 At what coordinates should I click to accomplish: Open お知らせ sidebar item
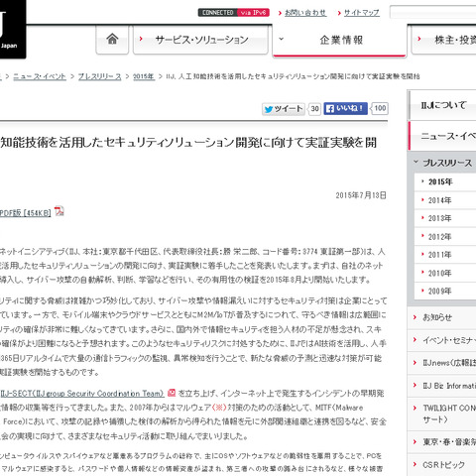[x=442, y=317]
